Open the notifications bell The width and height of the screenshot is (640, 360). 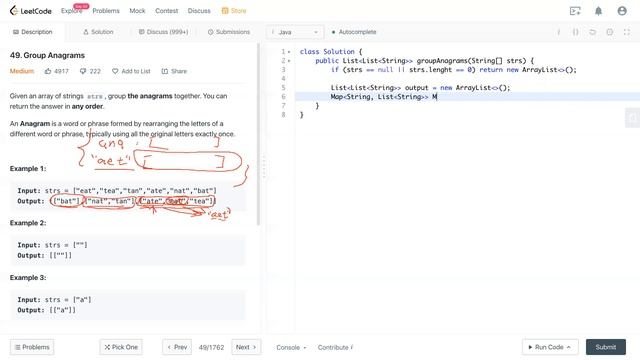[598, 11]
